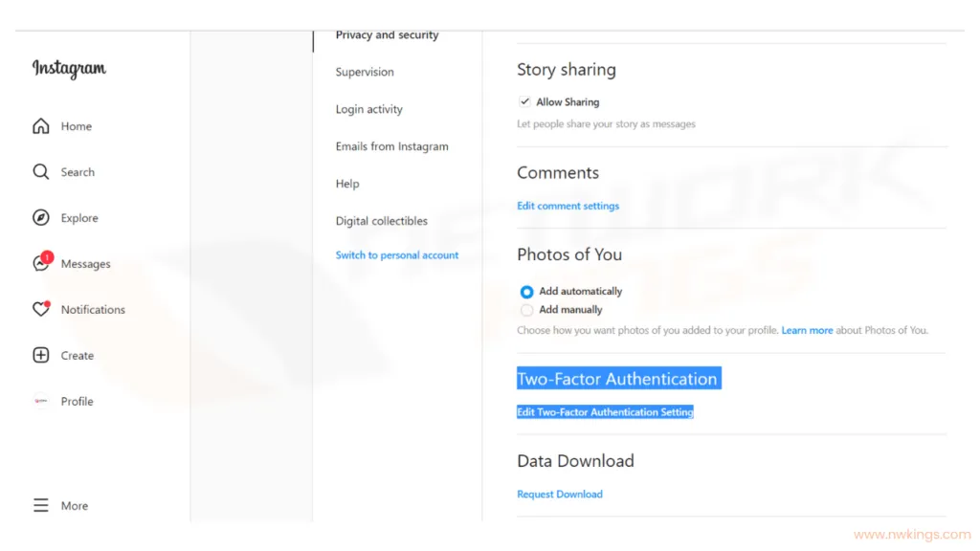Select Create in the sidebar
The height and width of the screenshot is (551, 980).
(77, 356)
